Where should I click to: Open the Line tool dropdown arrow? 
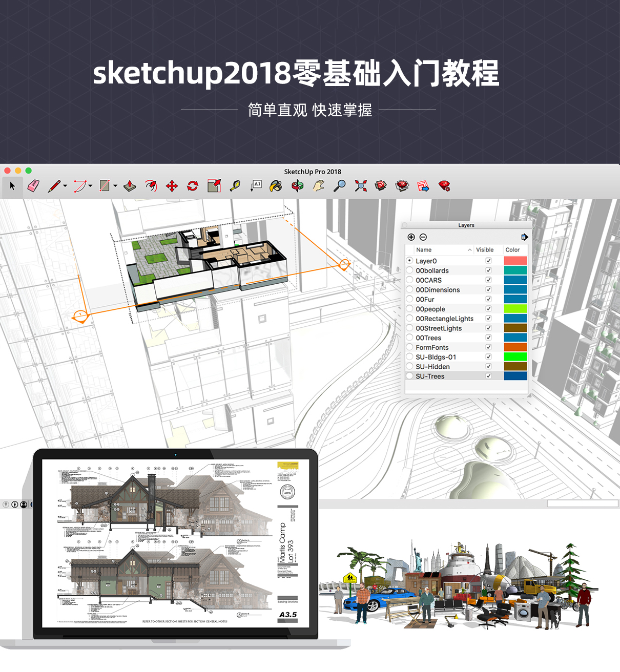coord(65,186)
